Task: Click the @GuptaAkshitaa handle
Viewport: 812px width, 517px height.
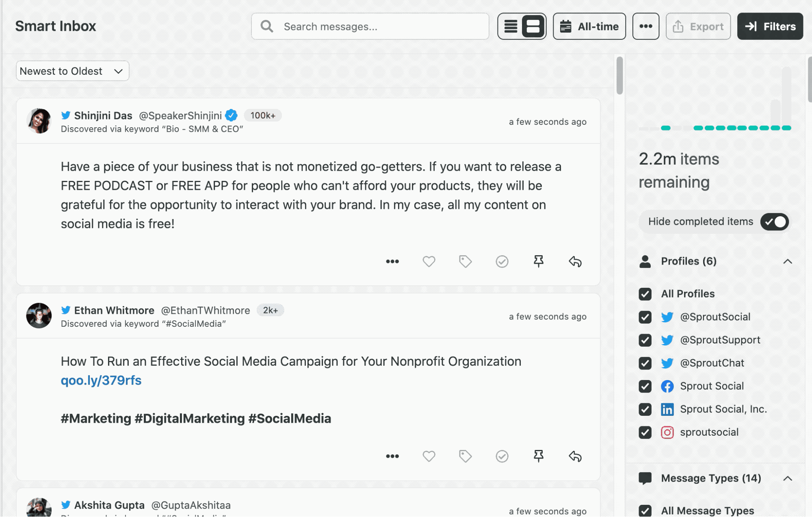Action: 191,505
